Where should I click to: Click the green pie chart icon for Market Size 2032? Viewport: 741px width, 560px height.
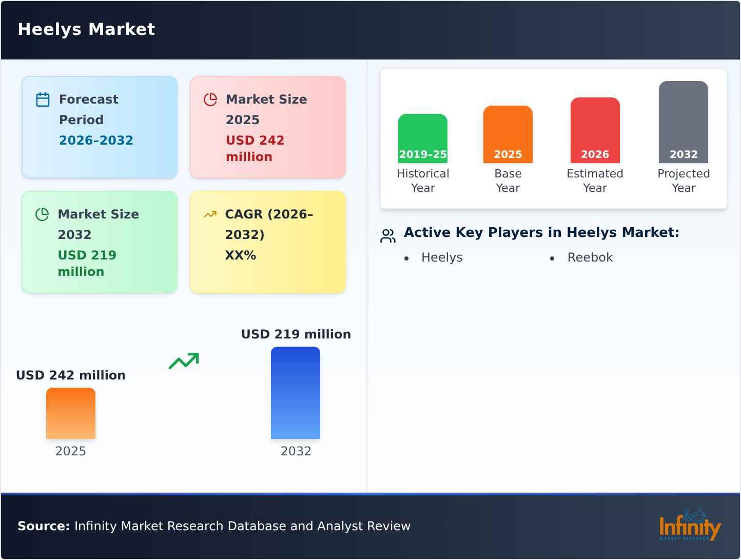pos(42,214)
